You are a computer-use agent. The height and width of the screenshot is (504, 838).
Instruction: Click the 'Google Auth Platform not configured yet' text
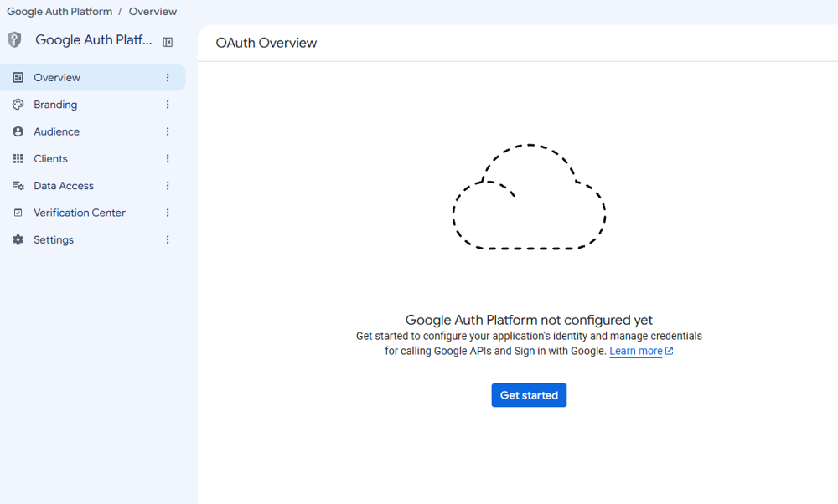[529, 320]
